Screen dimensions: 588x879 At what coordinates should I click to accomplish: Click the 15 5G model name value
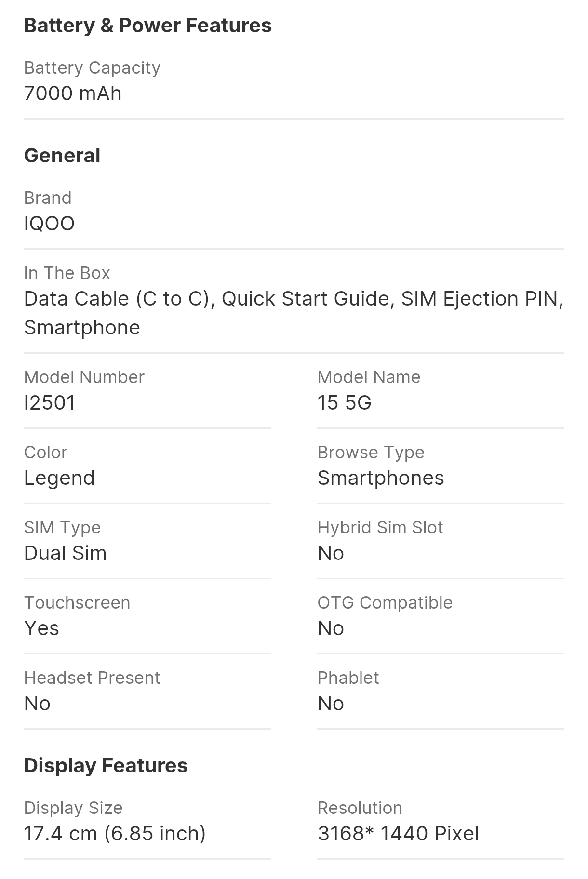click(344, 403)
